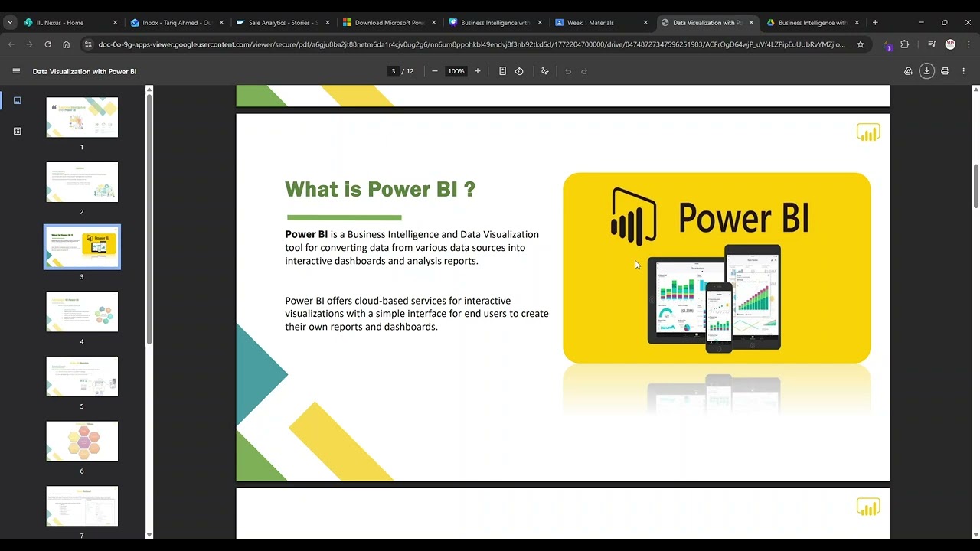Switch to the Week 1 Materials tab
The height and width of the screenshot is (551, 980).
click(x=601, y=23)
